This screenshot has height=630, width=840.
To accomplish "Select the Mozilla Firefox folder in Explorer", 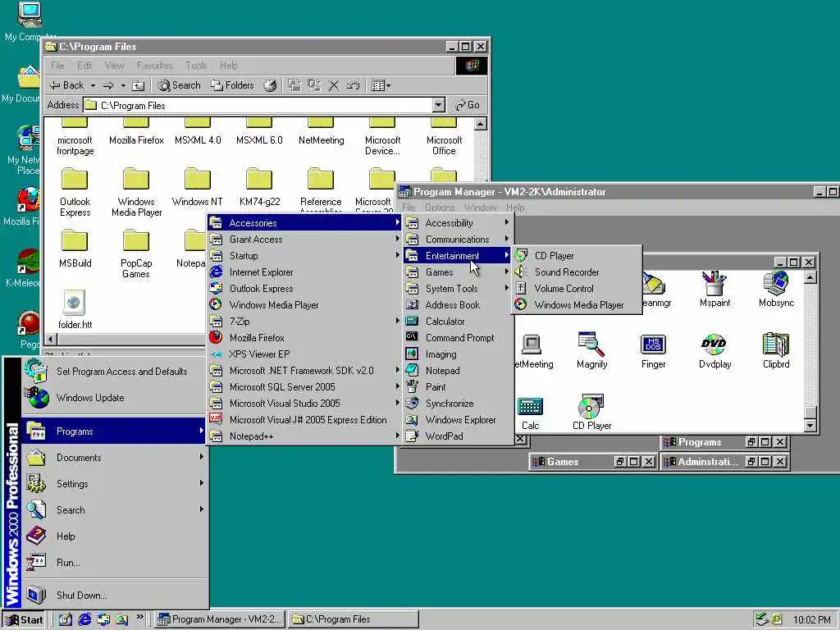I will (136, 133).
